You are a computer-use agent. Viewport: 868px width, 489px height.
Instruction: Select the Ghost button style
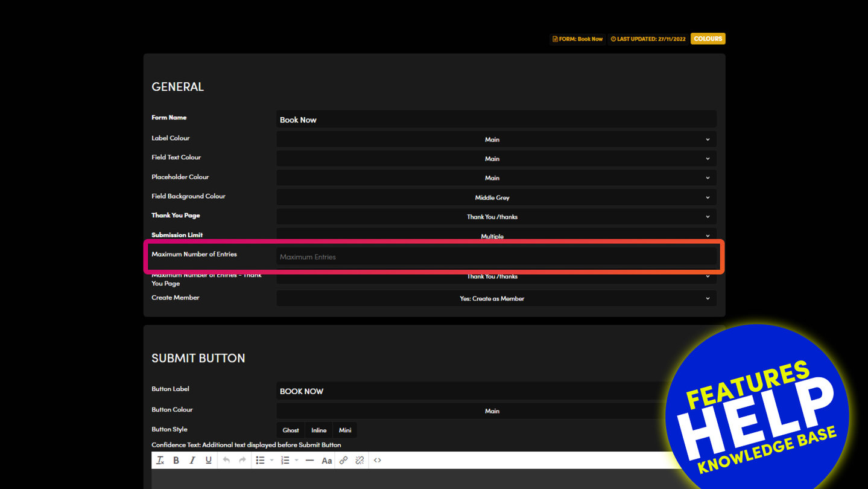(x=291, y=430)
